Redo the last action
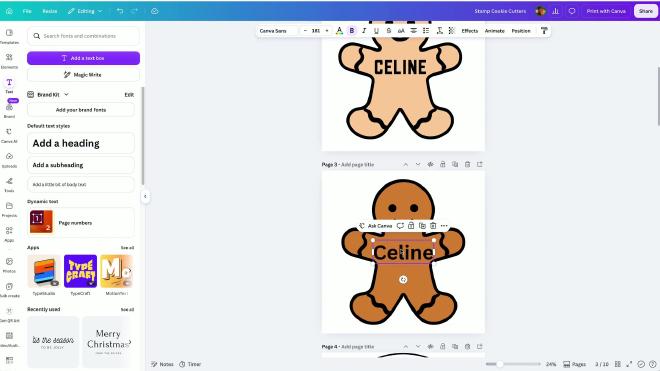 click(x=134, y=11)
